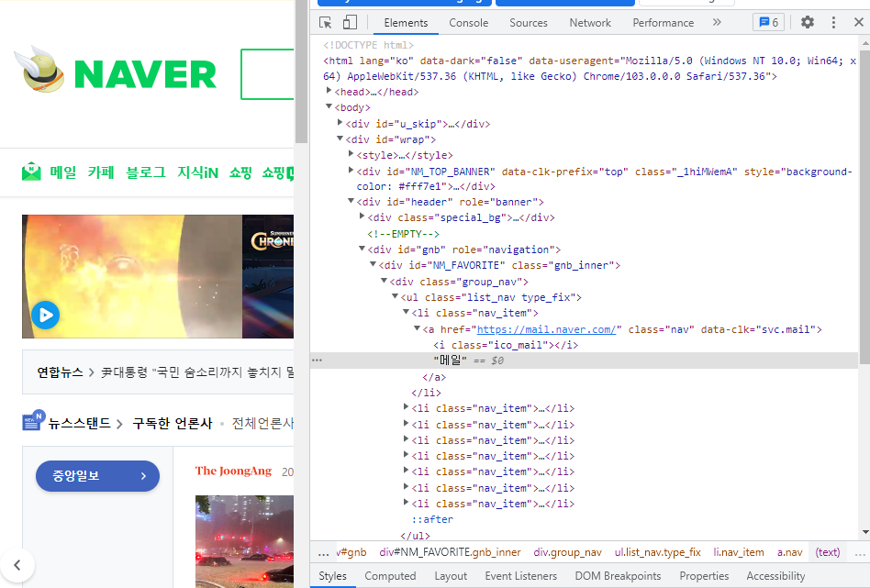Collapse the div id="header" node

(351, 201)
